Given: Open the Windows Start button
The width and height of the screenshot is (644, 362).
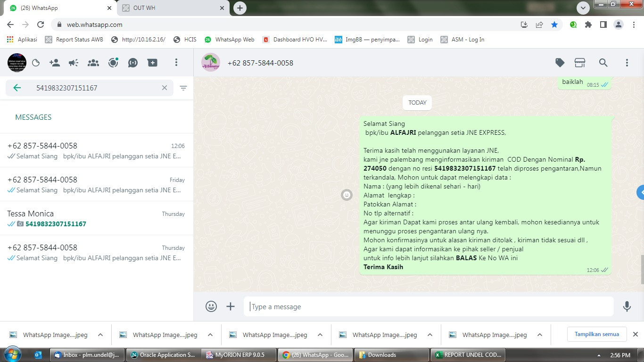Looking at the screenshot, I should click(x=12, y=355).
